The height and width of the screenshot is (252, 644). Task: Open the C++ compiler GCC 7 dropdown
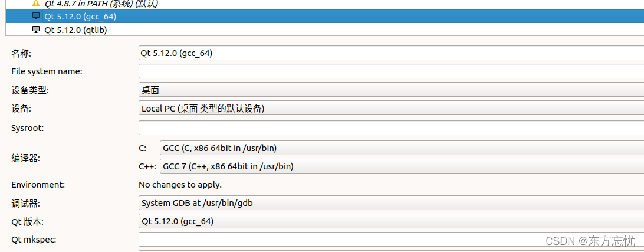click(401, 166)
